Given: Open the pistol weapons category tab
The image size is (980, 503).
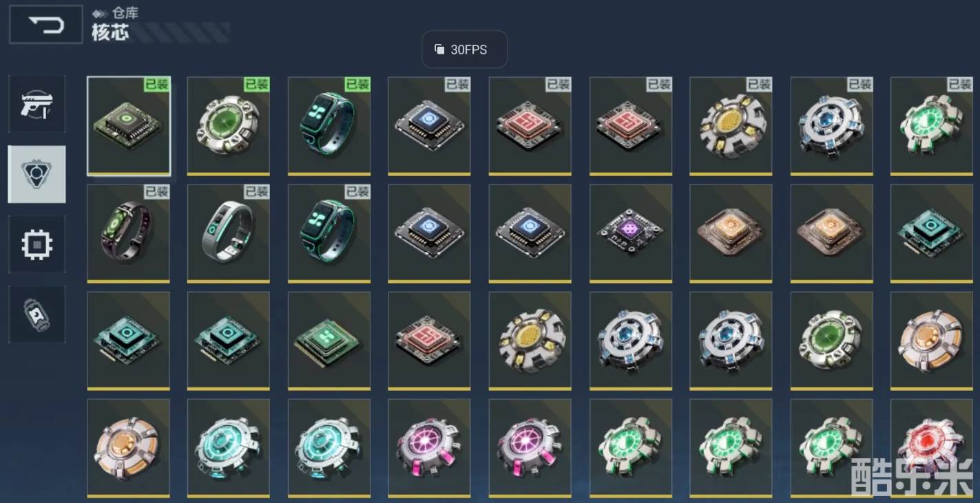Looking at the screenshot, I should pyautogui.click(x=37, y=104).
